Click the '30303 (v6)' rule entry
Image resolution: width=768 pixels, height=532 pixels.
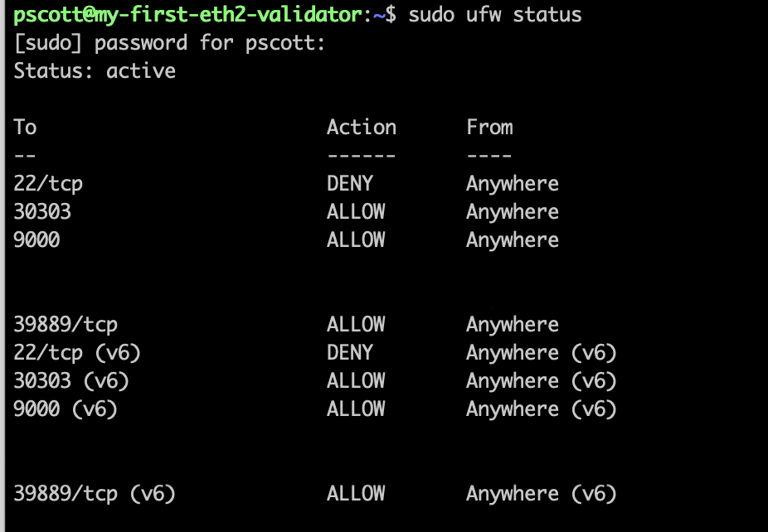click(71, 381)
